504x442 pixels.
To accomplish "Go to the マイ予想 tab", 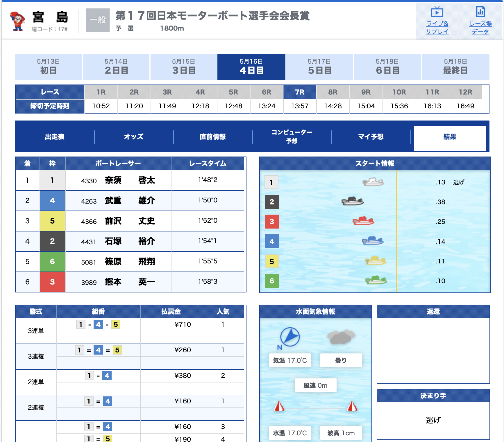I will pos(371,137).
